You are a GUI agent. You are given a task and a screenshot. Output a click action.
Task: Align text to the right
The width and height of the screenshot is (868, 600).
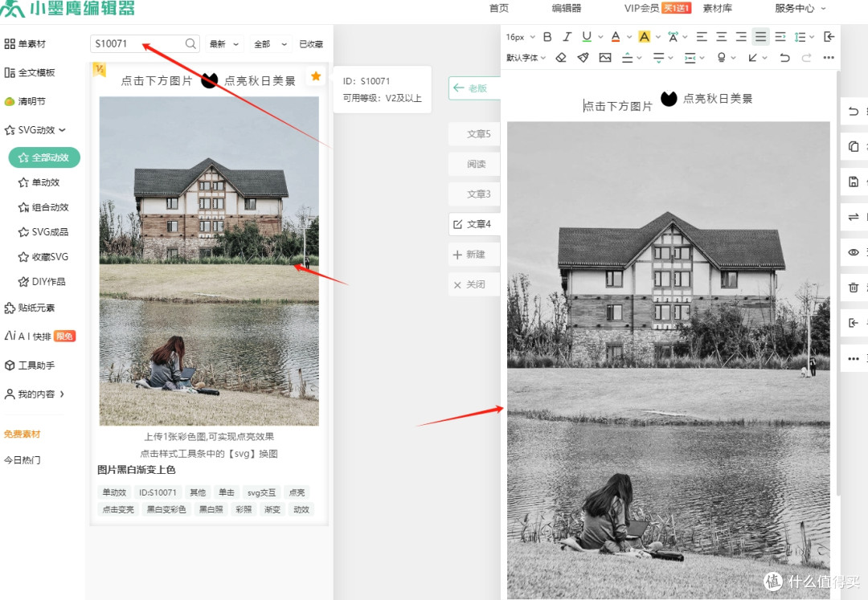[x=741, y=37]
